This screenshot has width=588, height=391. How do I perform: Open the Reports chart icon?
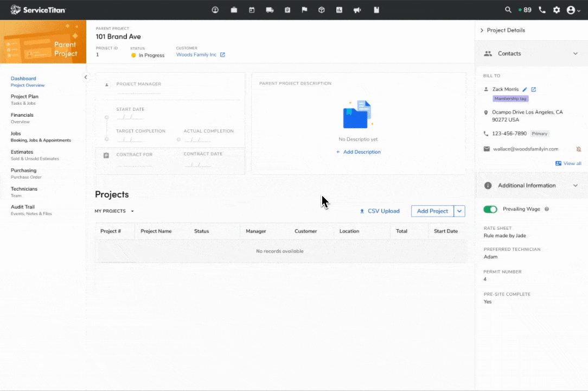point(339,10)
